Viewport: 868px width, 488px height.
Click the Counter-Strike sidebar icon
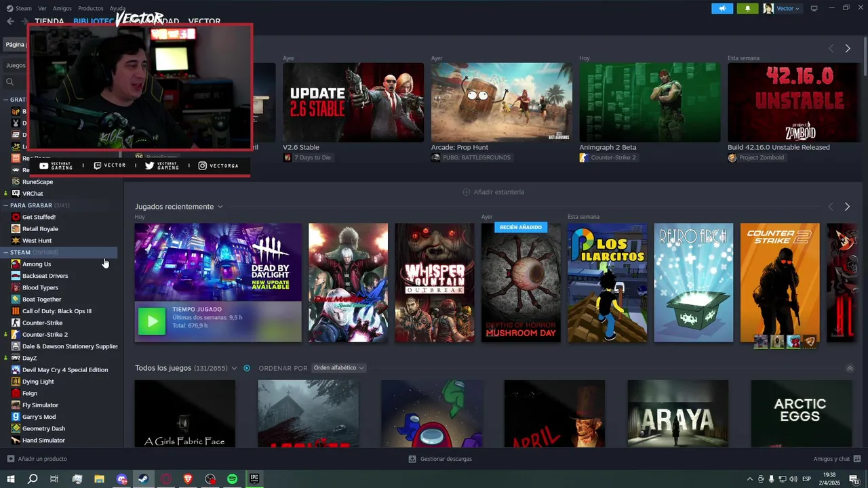click(16, 323)
